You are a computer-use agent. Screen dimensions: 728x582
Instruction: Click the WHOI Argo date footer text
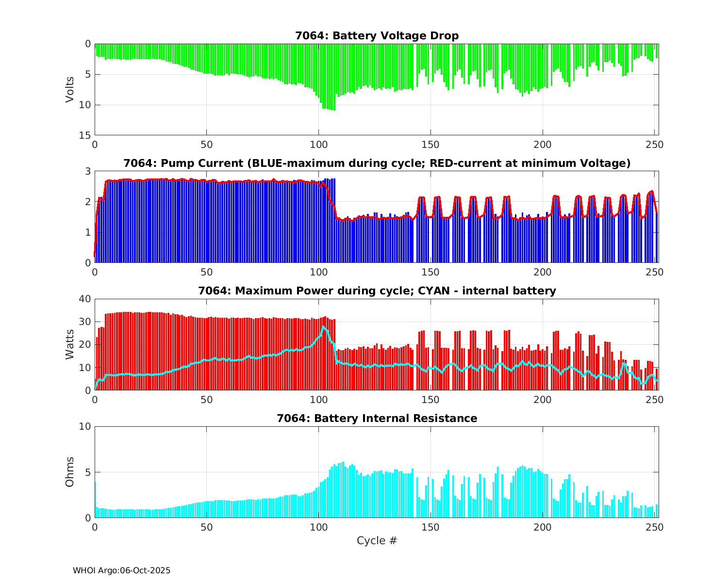click(x=121, y=571)
